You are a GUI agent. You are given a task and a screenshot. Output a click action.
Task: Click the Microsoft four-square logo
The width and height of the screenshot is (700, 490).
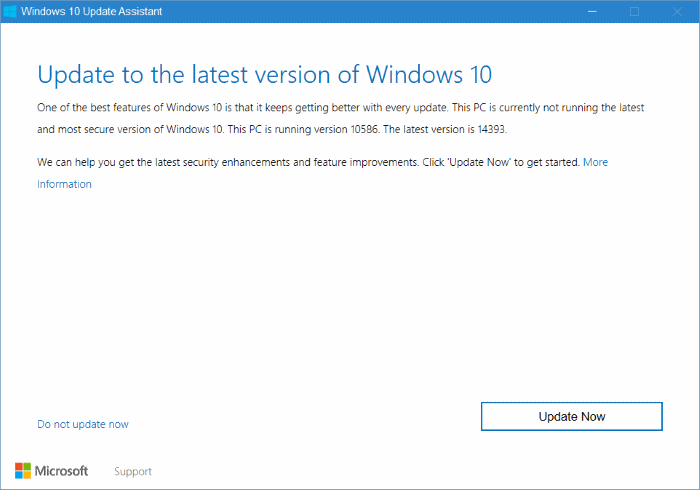click(23, 471)
